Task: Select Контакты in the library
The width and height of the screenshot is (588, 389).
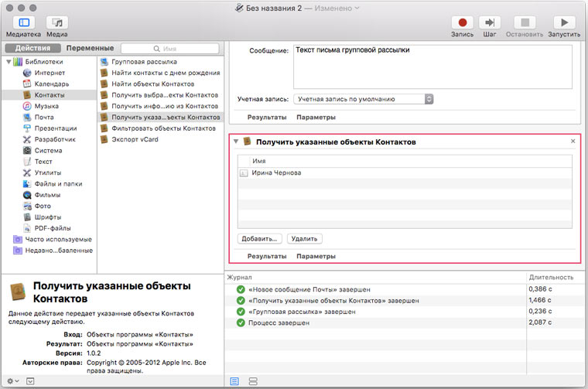Action: click(x=50, y=95)
